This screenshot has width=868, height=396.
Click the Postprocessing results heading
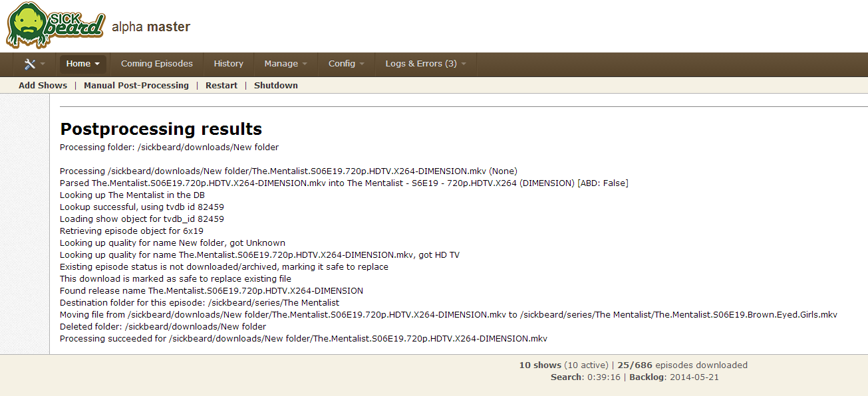pos(161,129)
